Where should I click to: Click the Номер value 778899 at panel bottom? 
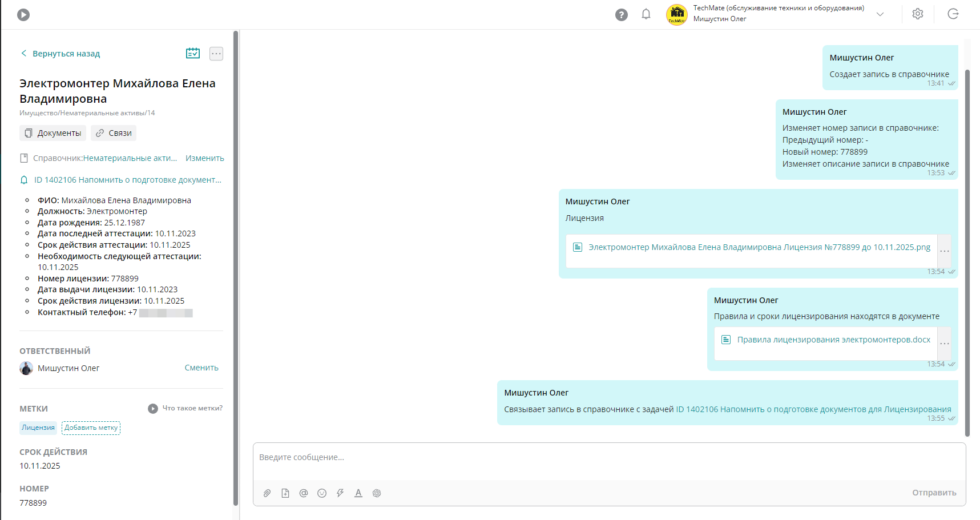(33, 503)
